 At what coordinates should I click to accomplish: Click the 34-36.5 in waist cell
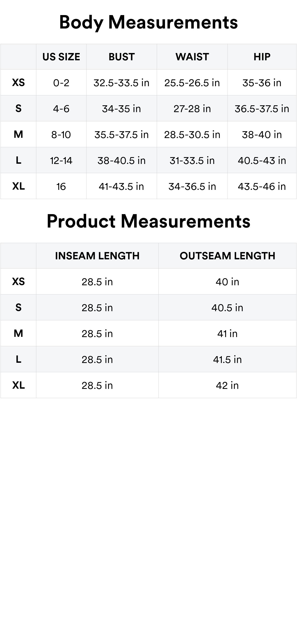point(192,187)
